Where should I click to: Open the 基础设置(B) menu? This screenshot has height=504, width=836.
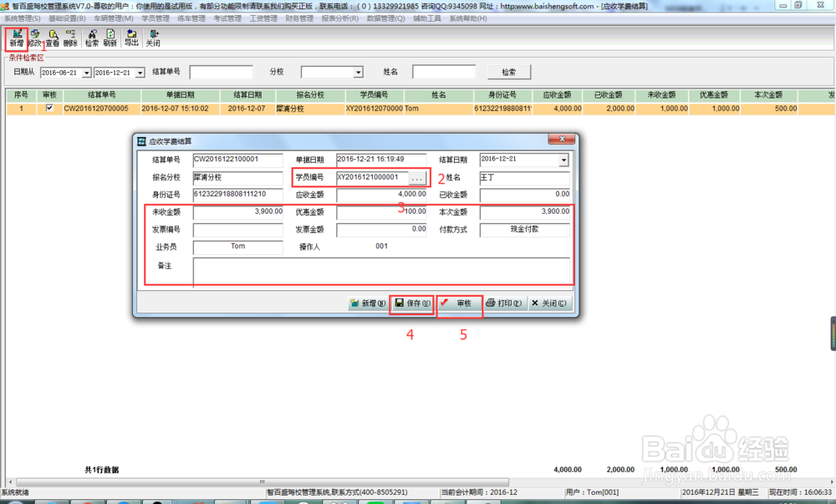click(67, 18)
